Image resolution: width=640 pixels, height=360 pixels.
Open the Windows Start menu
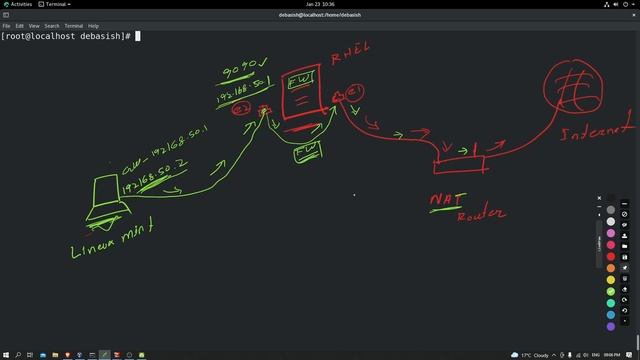tap(6, 355)
